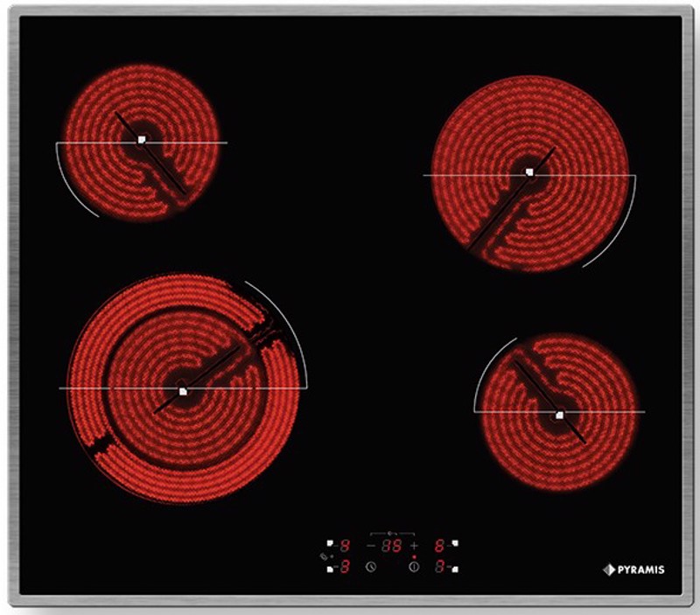Tap the rear-right heat level digit
Viewport: 700px width, 615px height.
pos(440,545)
